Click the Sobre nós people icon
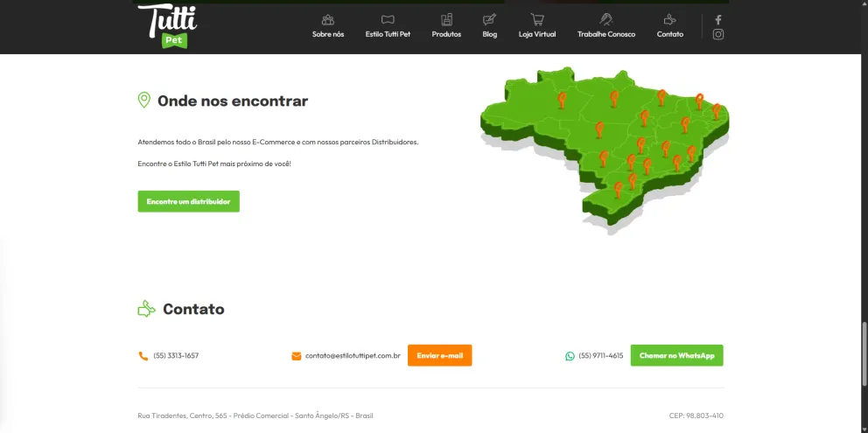868x433 pixels. tap(328, 20)
